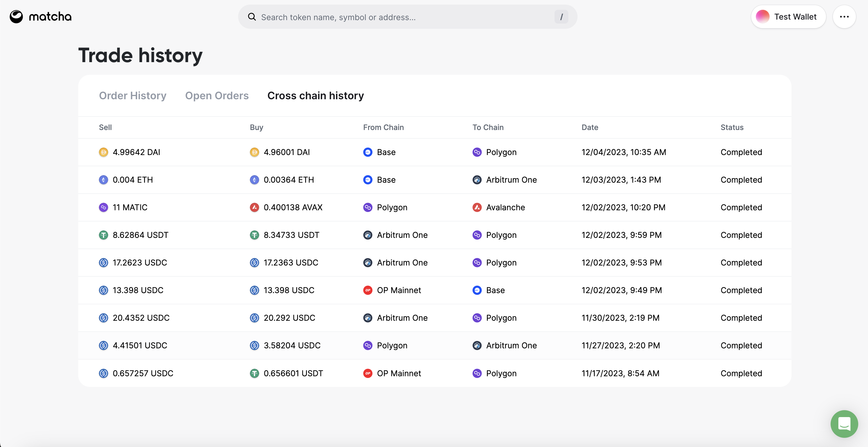Click the Test Wallet gradient avatar

762,17
